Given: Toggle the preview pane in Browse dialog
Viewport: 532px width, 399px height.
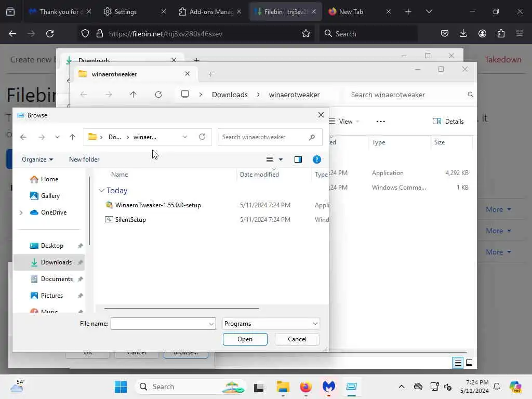Looking at the screenshot, I should pos(298,159).
